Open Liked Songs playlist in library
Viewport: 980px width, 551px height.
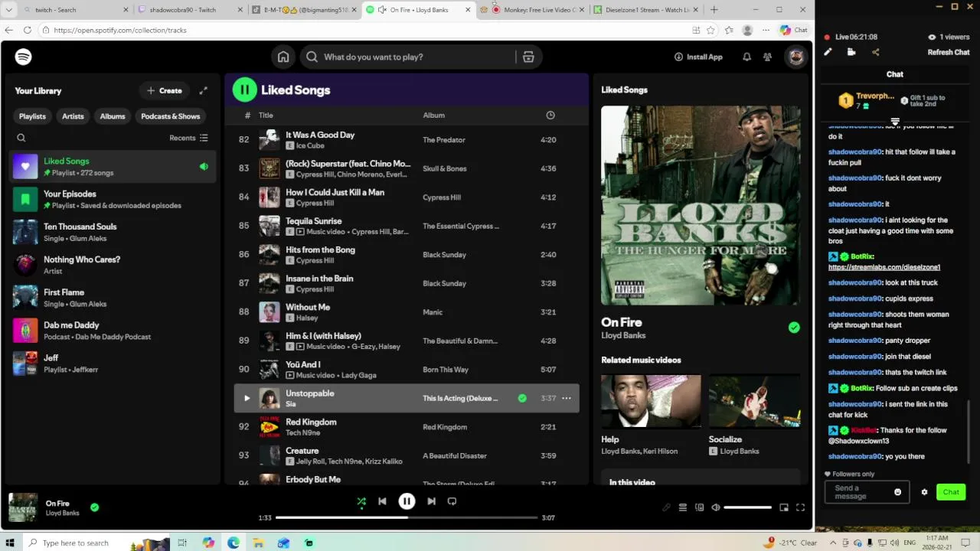coord(113,167)
